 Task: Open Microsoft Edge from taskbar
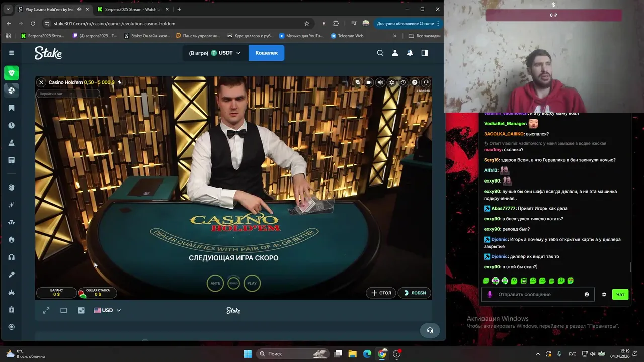[x=367, y=354]
